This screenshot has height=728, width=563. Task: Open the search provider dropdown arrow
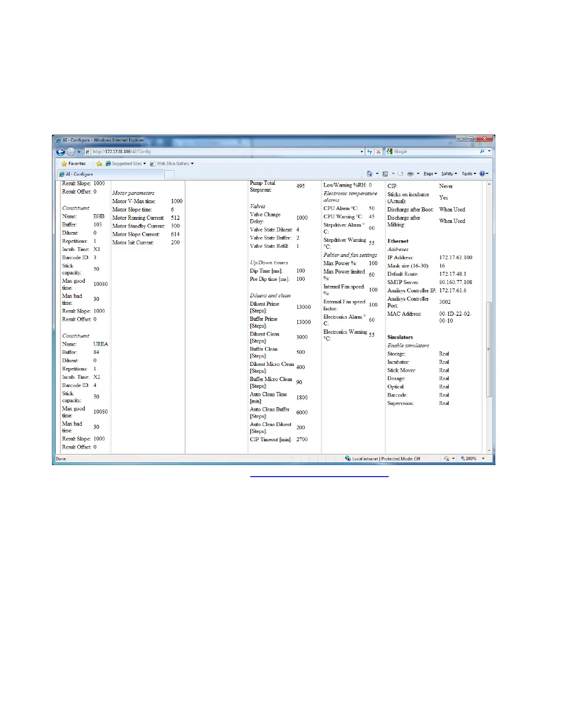point(489,151)
